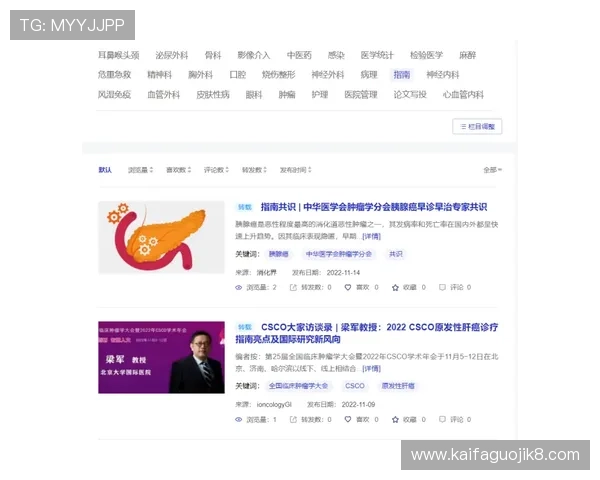Open article 中华医学会肿瘤学分会胰腺癌早诊早治专家共识
The width and height of the screenshot is (600, 480).
374,207
